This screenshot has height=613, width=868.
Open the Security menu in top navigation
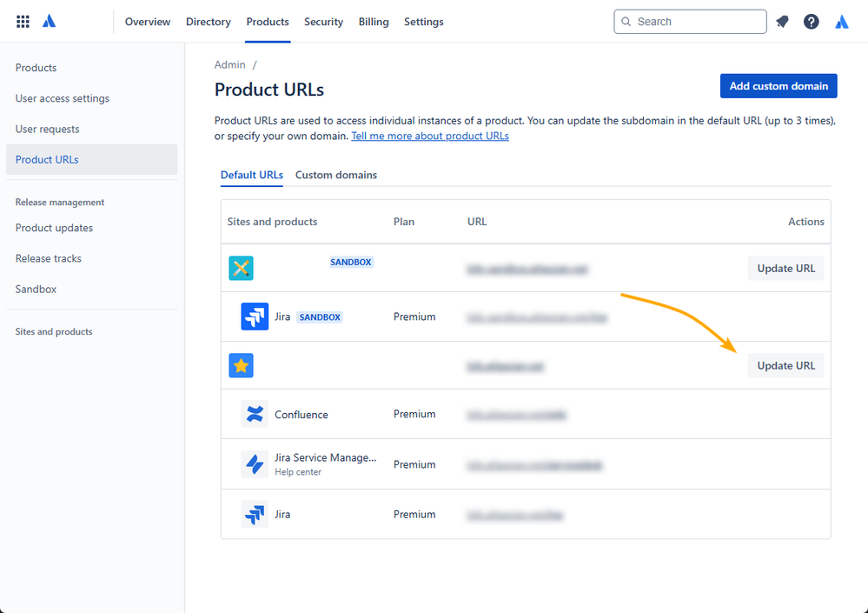(323, 22)
